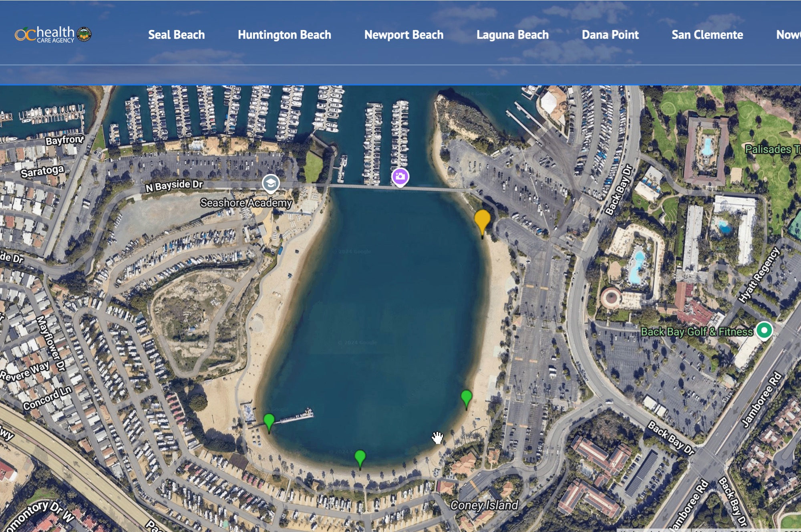Select the green pin on the east beach
Viewport: 801px width, 532px height.
467,399
